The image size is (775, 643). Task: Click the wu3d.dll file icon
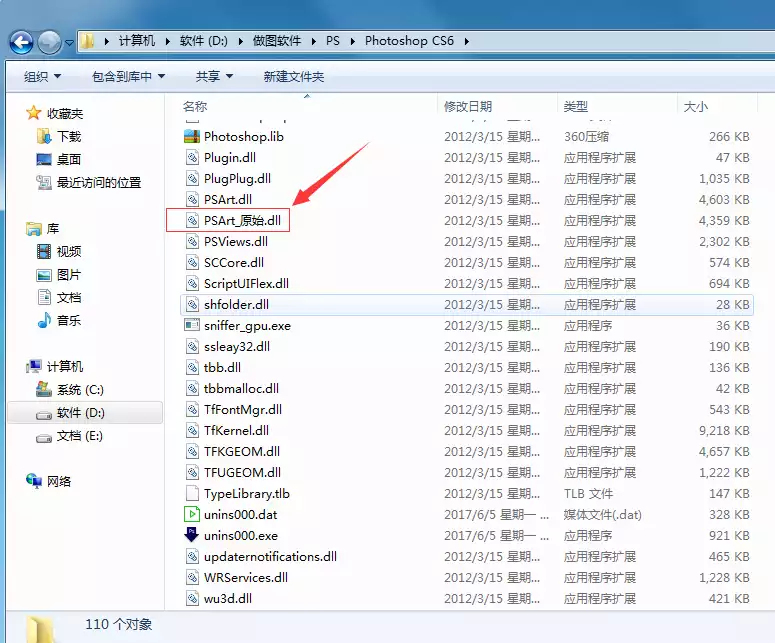click(192, 599)
